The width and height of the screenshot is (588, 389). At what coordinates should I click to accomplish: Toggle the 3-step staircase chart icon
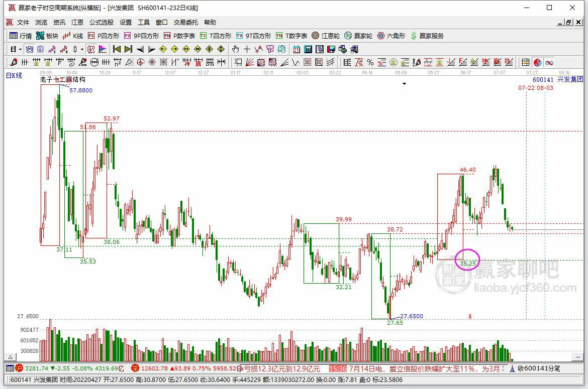coord(52,49)
